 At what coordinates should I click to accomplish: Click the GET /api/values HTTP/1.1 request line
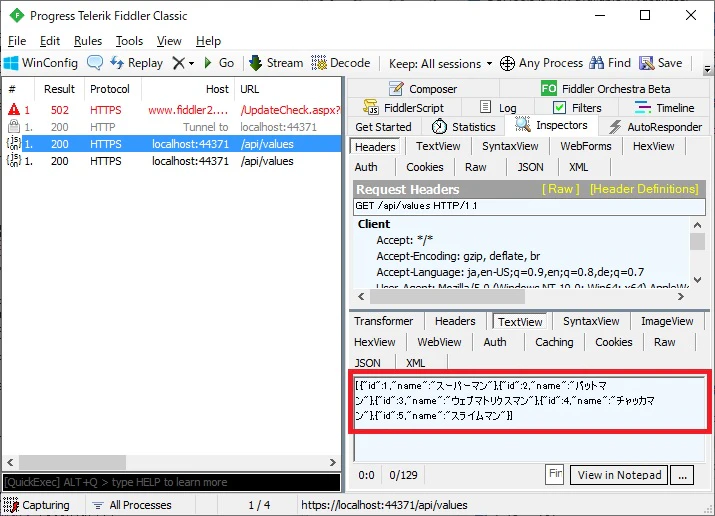[x=529, y=206]
